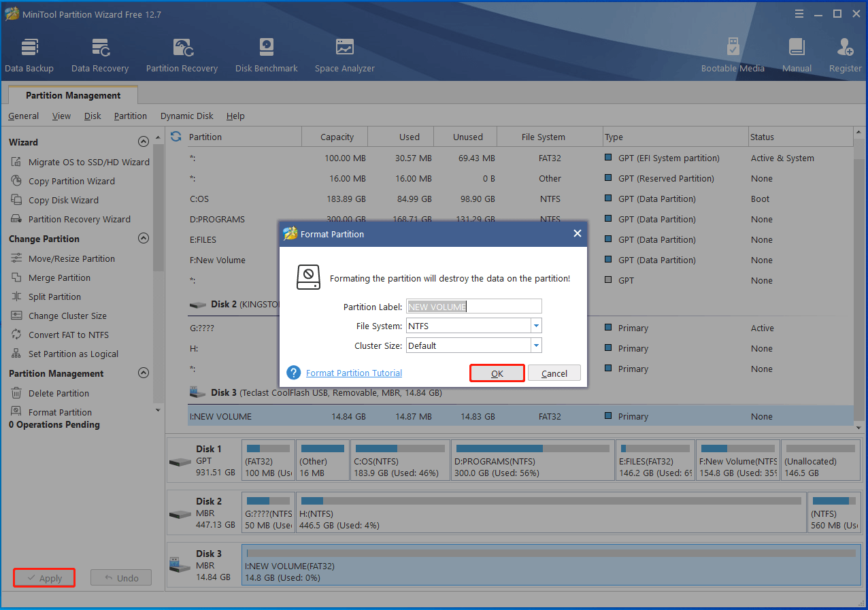This screenshot has width=868, height=610.
Task: Open the Format Partition Tutorial link
Action: pos(354,373)
